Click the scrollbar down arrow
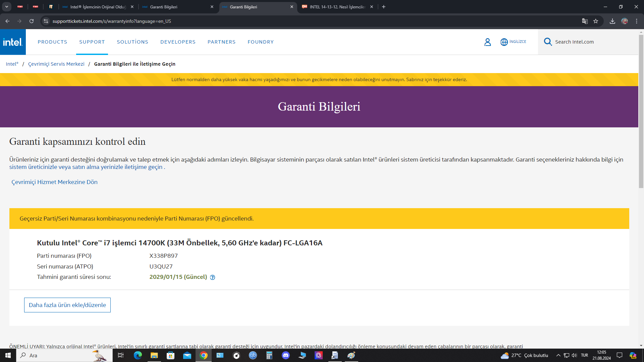This screenshot has height=362, width=644. (641, 346)
